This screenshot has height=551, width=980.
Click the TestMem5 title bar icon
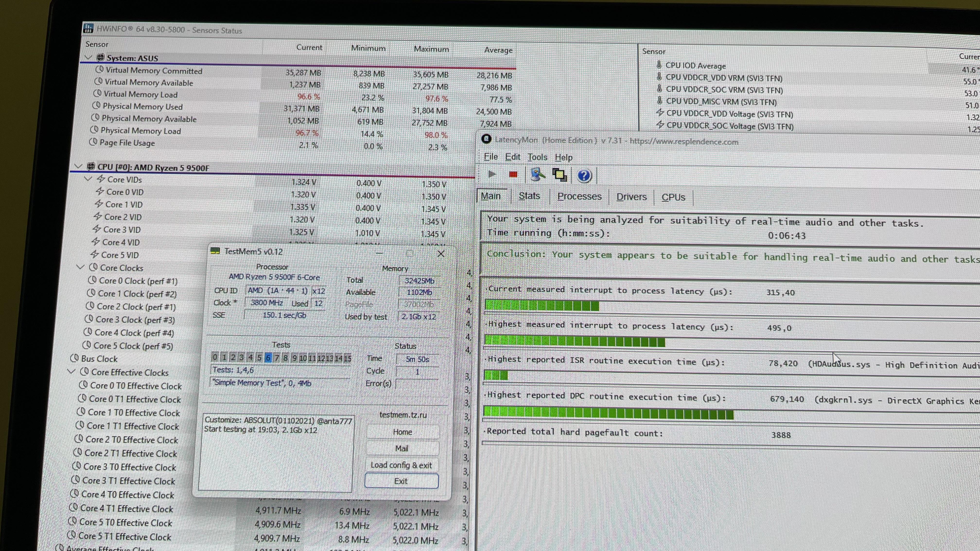tap(215, 251)
